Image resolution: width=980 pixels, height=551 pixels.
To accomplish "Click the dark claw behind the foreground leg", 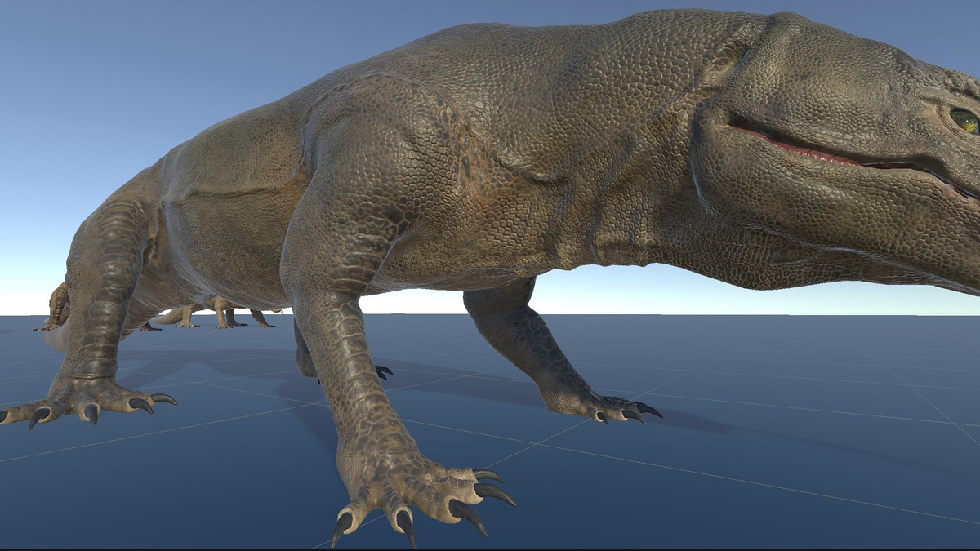I will click(383, 371).
